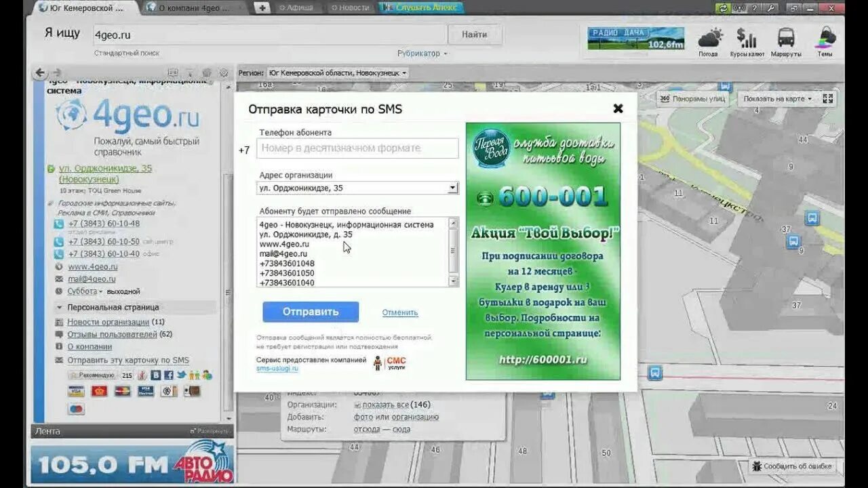Open www.4geo.ru link in sidebar
Image resolution: width=868 pixels, height=488 pixels.
tap(93, 267)
